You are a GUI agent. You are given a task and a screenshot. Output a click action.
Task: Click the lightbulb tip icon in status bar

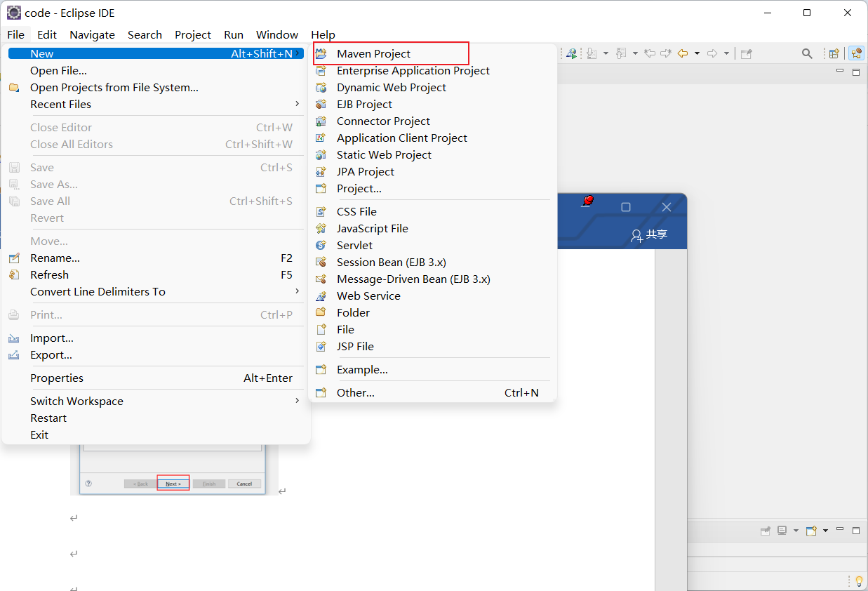[x=859, y=582]
